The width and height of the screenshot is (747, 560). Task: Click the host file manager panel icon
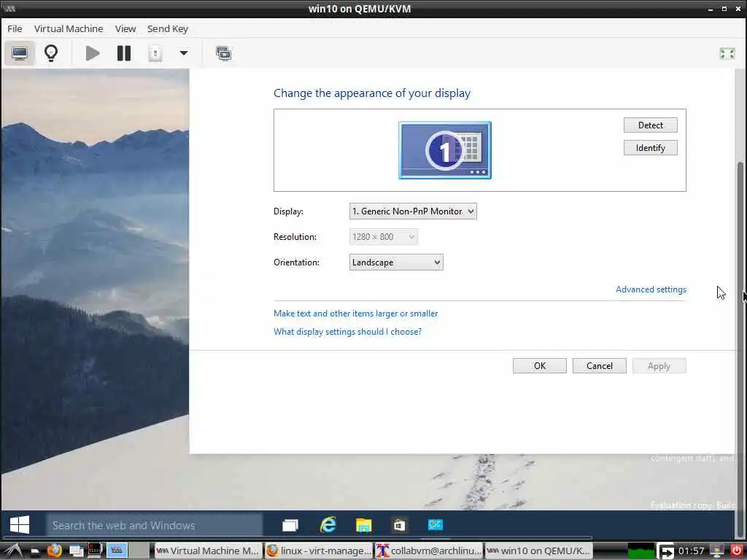pos(35,551)
